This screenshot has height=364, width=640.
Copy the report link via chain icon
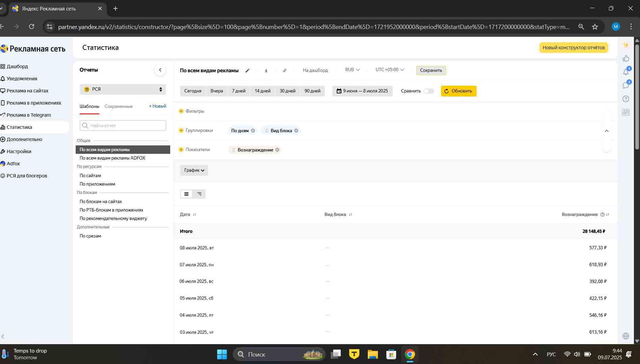(x=284, y=71)
